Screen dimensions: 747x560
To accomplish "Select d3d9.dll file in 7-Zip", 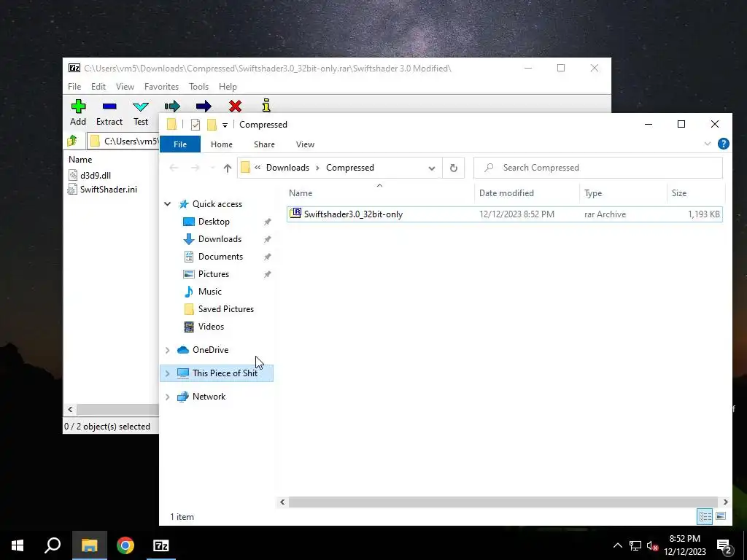I will click(90, 175).
